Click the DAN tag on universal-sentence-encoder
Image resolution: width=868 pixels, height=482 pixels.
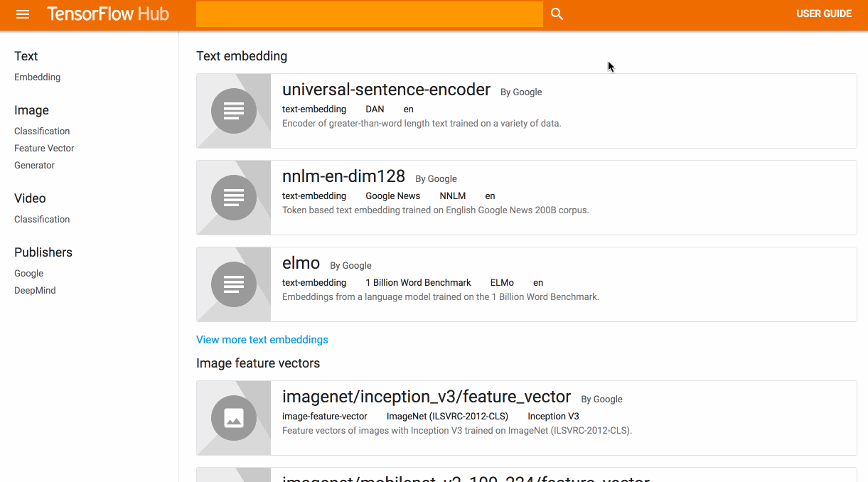pos(375,109)
